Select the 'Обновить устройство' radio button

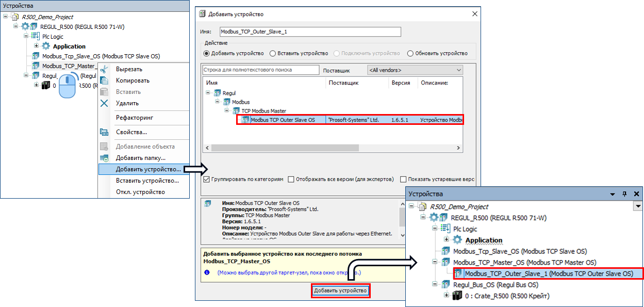410,53
